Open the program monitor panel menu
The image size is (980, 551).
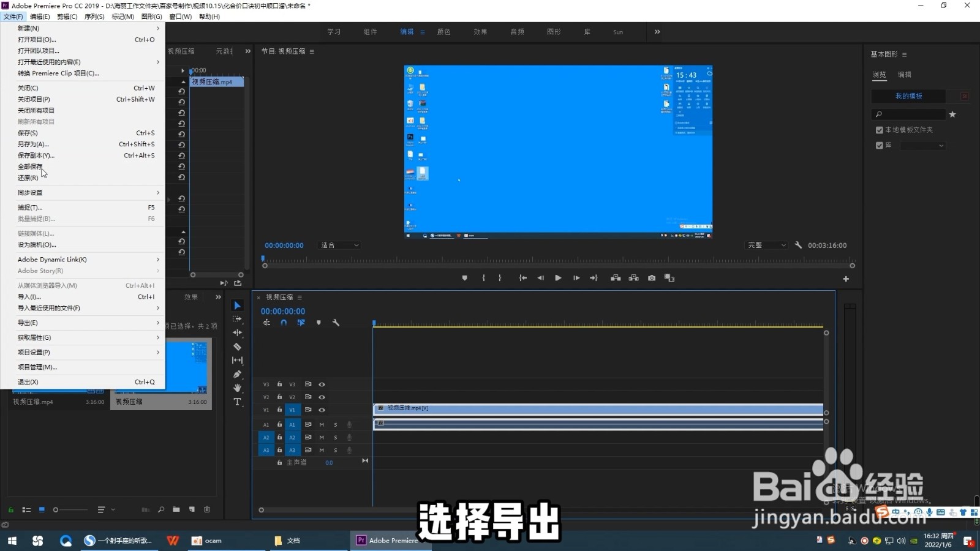click(x=312, y=51)
